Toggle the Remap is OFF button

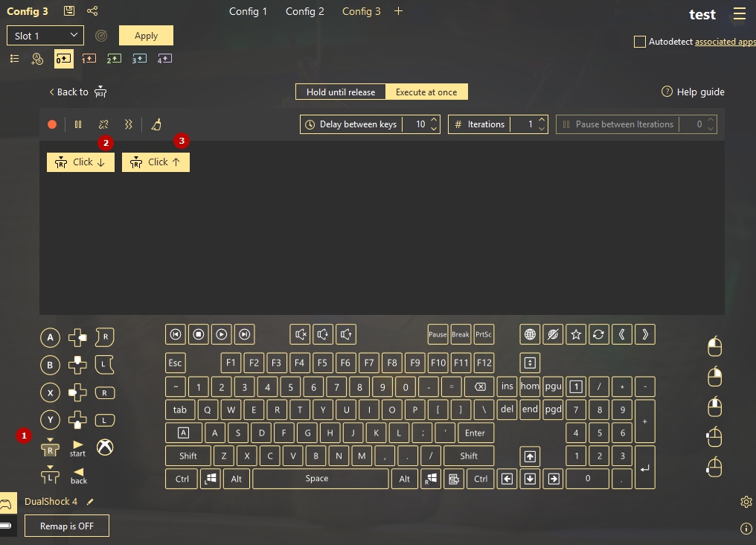[x=67, y=526]
